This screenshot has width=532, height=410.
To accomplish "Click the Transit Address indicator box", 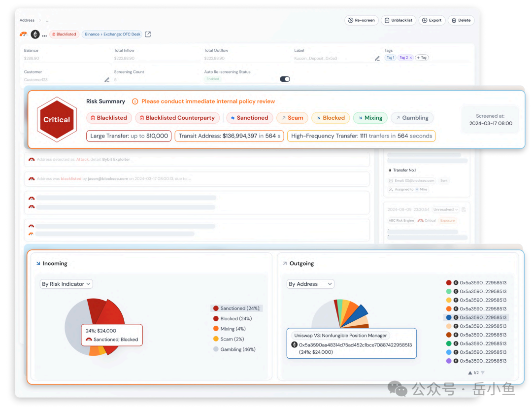I will tap(230, 136).
